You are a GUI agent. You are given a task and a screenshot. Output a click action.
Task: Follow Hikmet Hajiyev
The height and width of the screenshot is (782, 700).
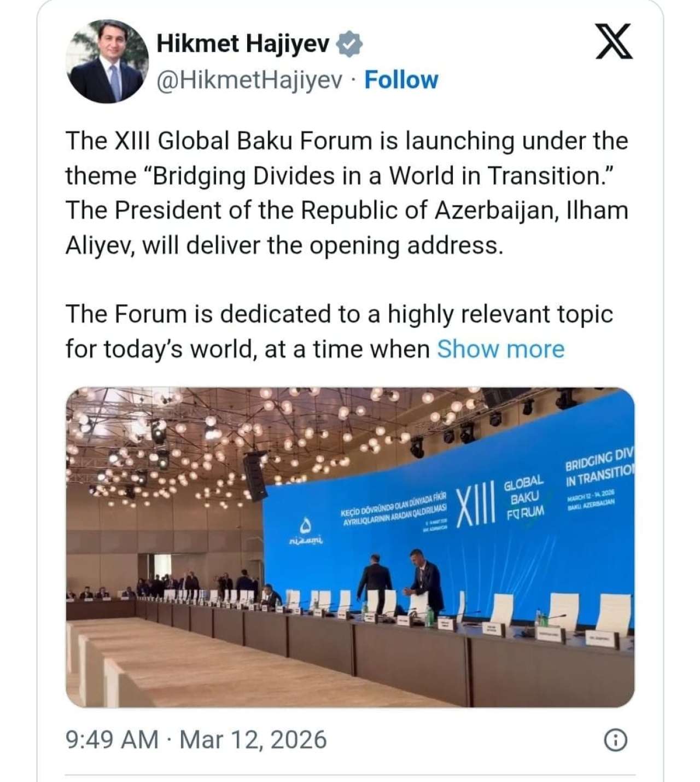point(401,80)
